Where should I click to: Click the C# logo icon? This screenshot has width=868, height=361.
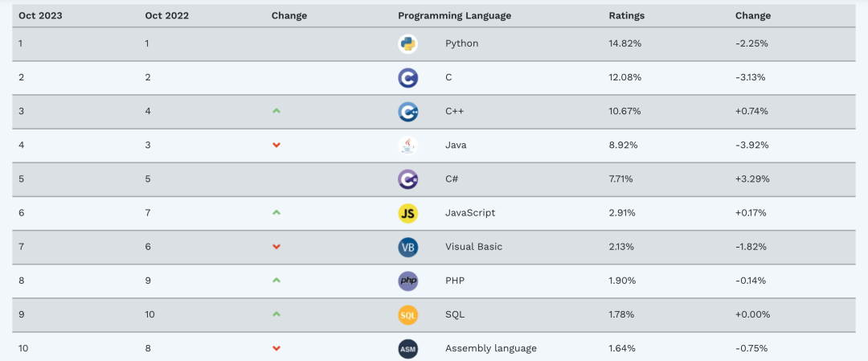coord(407,179)
